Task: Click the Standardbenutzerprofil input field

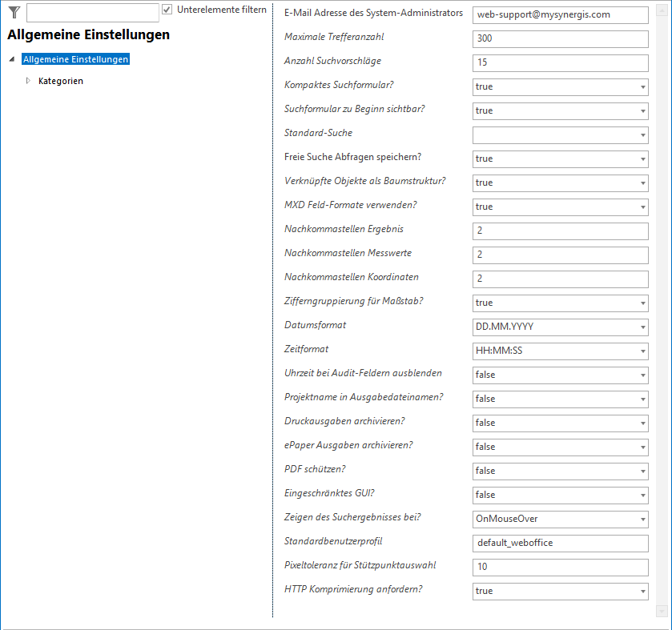Action: pos(560,543)
